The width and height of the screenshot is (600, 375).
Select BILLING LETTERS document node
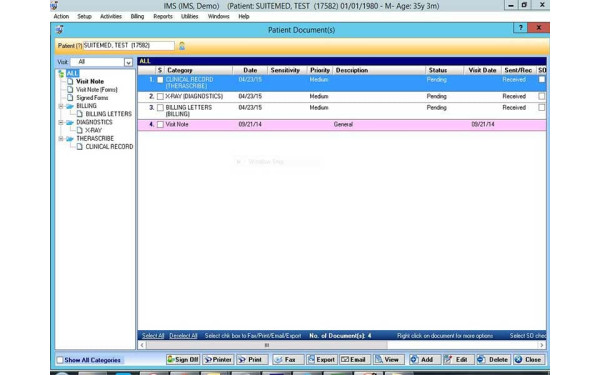tap(109, 114)
